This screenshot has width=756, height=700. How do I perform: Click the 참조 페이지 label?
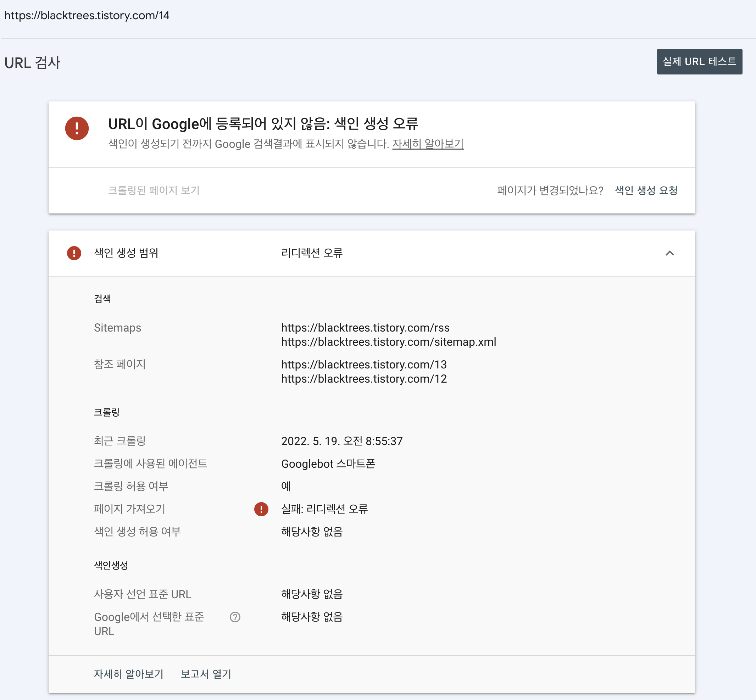(x=120, y=365)
